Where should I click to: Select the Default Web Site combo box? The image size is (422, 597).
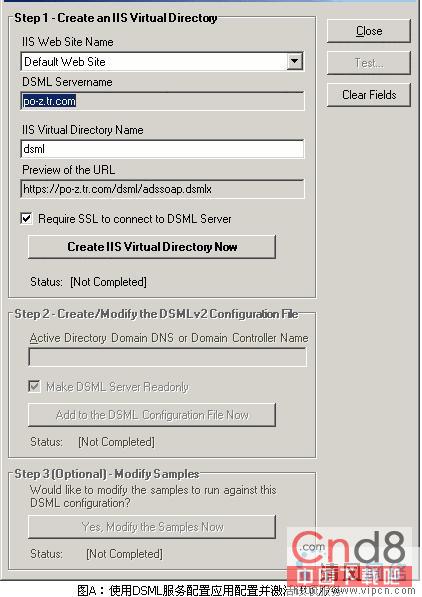pyautogui.click(x=162, y=61)
